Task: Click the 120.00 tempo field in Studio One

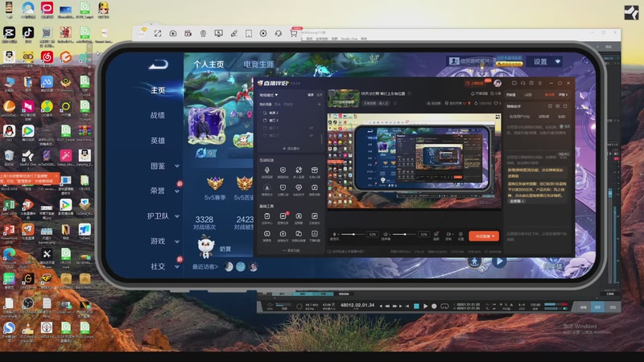Action: click(x=535, y=305)
